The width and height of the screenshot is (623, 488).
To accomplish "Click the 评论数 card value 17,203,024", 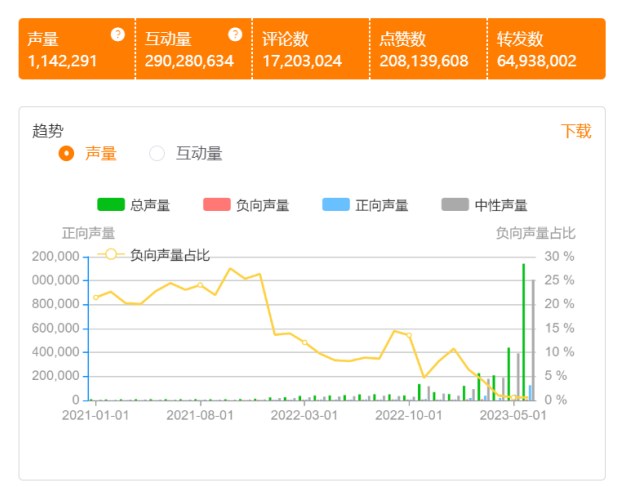I will [x=302, y=61].
